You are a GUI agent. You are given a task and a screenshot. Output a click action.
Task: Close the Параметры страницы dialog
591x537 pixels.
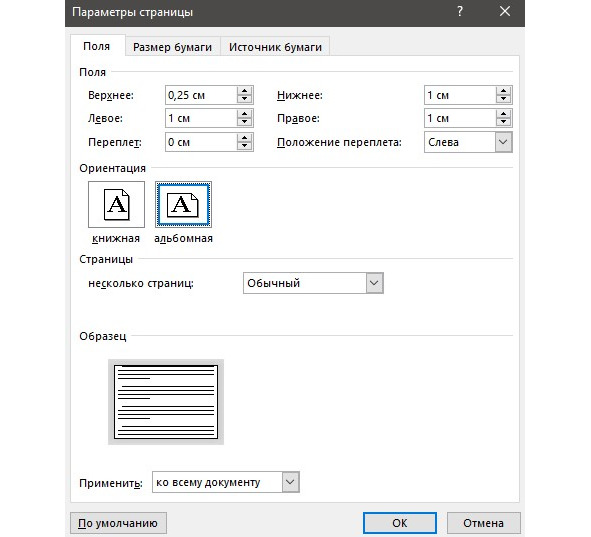click(x=505, y=12)
